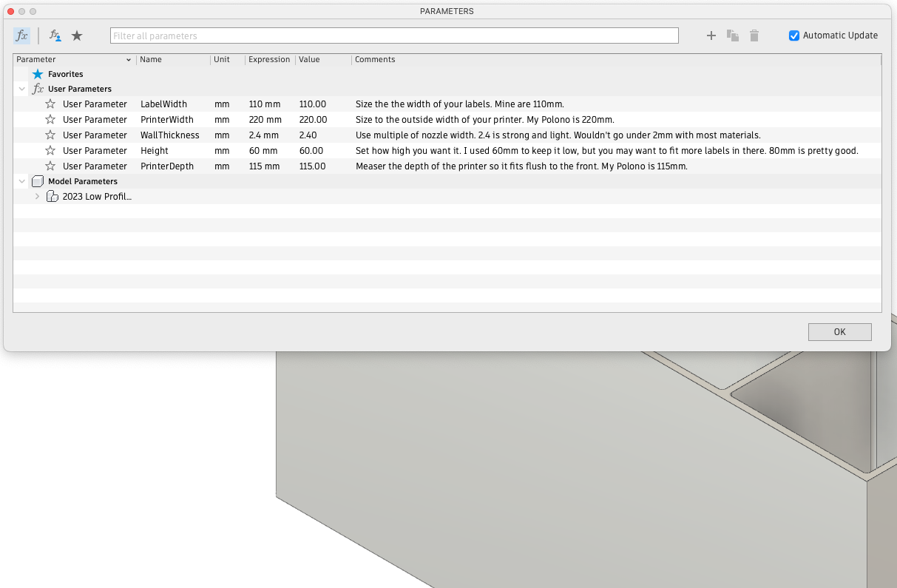Click the Model Parameters cube icon

[38, 181]
